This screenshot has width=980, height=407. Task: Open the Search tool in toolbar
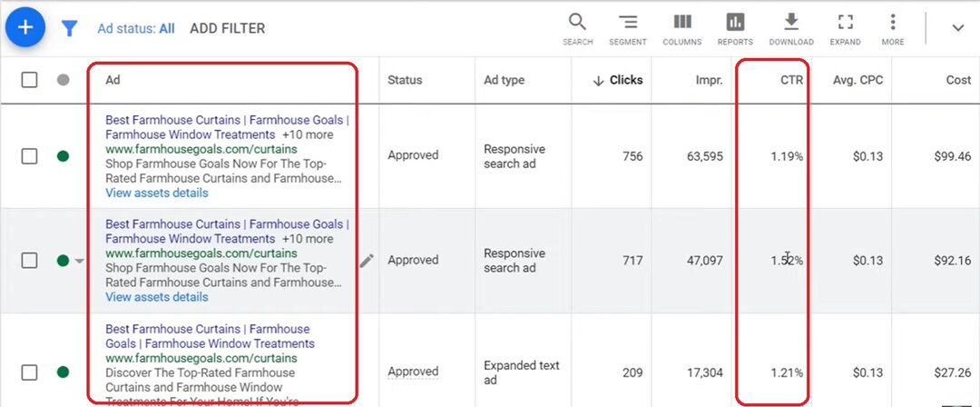coord(577,28)
